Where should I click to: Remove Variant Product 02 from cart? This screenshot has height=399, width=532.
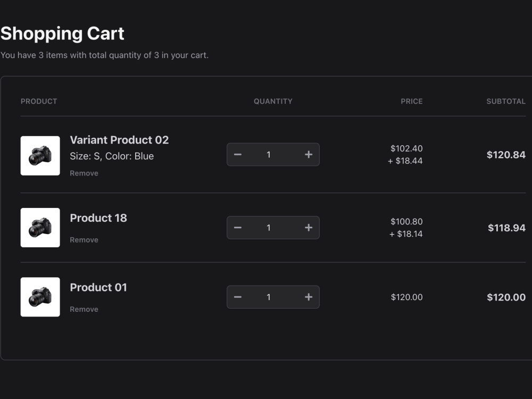pyautogui.click(x=84, y=173)
